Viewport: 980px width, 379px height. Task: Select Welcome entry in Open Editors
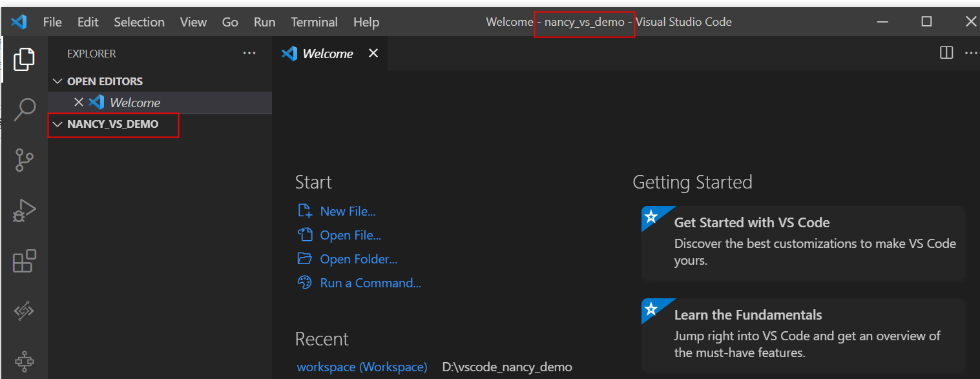(160, 102)
